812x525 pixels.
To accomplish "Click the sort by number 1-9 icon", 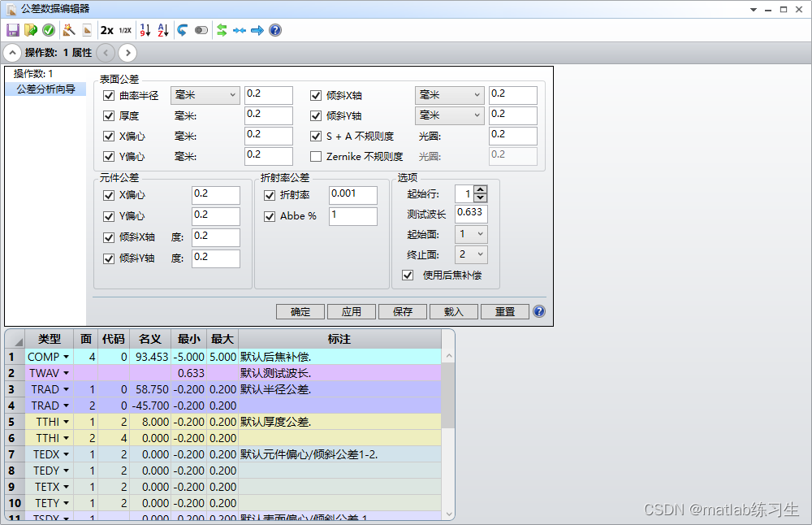I will pyautogui.click(x=145, y=30).
